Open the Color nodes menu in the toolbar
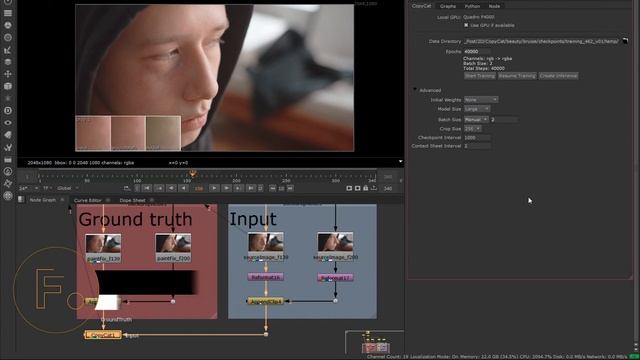 click(8, 25)
